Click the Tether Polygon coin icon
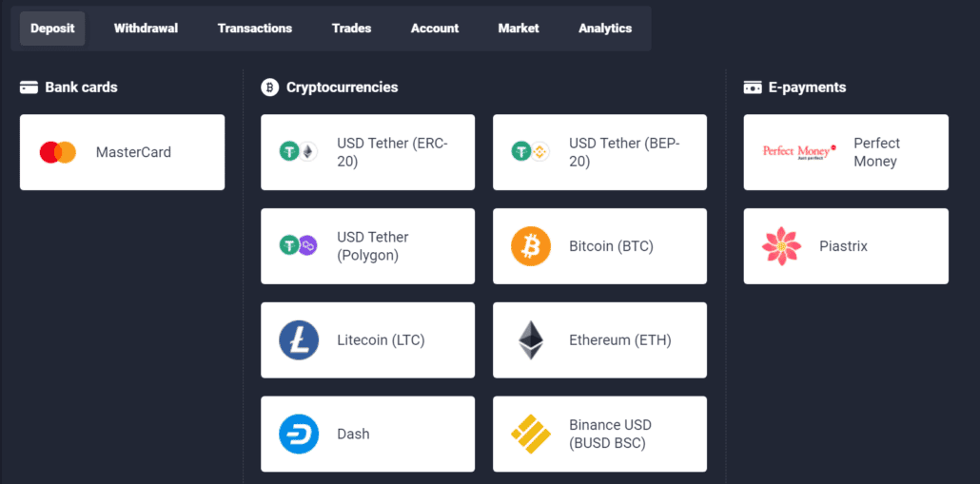The height and width of the screenshot is (484, 980). pos(299,246)
